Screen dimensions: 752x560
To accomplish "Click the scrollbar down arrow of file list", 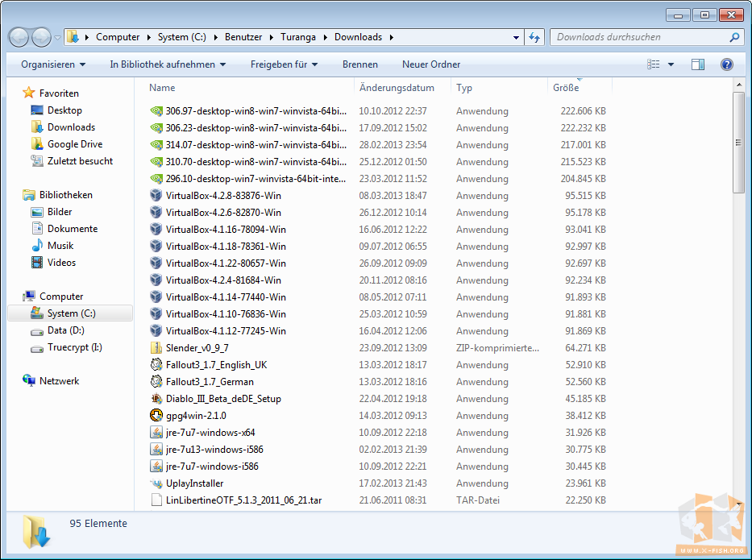I will click(x=738, y=504).
